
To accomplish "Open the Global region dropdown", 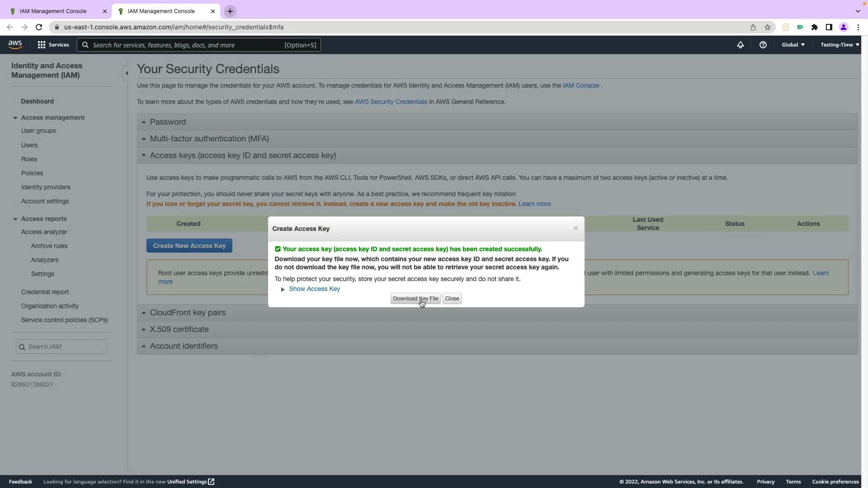I will 793,45.
